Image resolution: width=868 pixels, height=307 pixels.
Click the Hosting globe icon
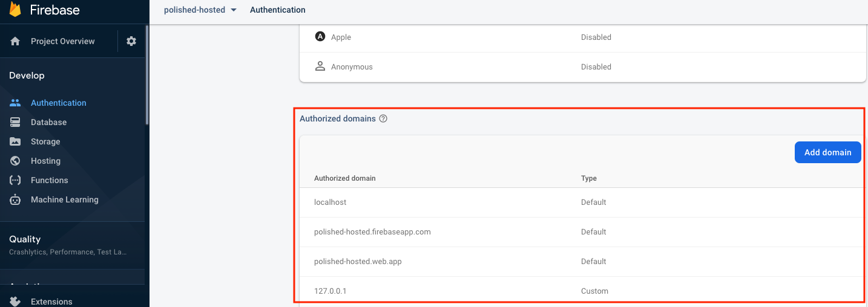click(16, 161)
